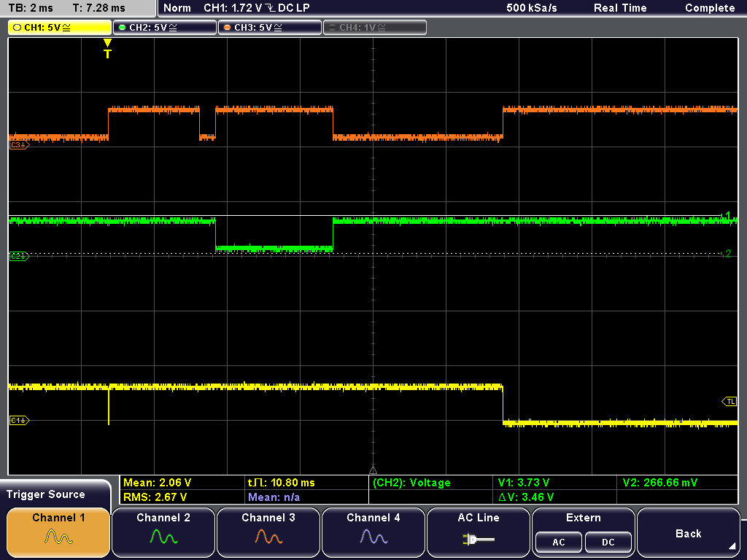
Task: Click the C1 ground level marker
Action: (19, 421)
